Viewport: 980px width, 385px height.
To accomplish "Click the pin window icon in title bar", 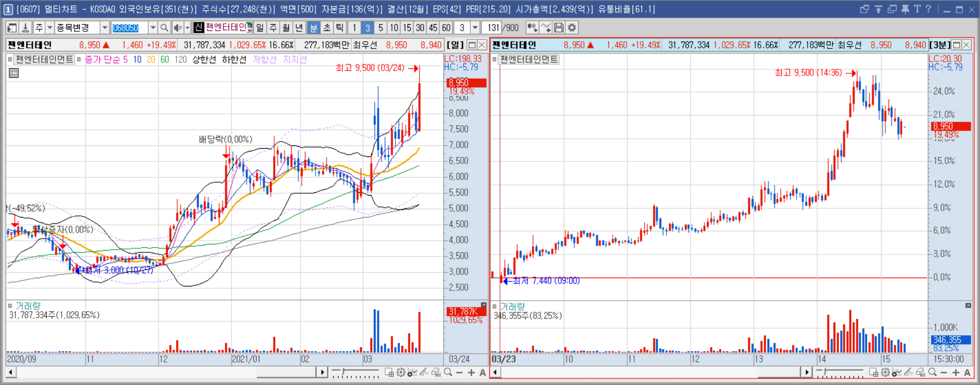I will [x=905, y=9].
